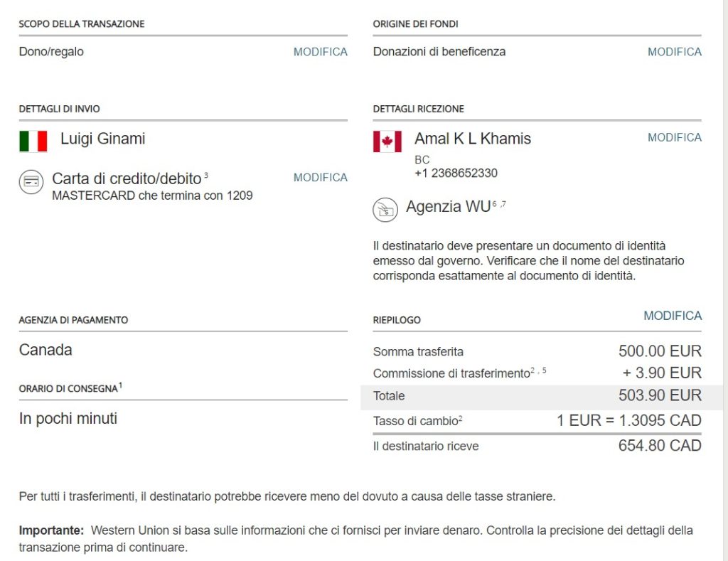Click the Italian flag icon
728x561 pixels.
pos(33,141)
